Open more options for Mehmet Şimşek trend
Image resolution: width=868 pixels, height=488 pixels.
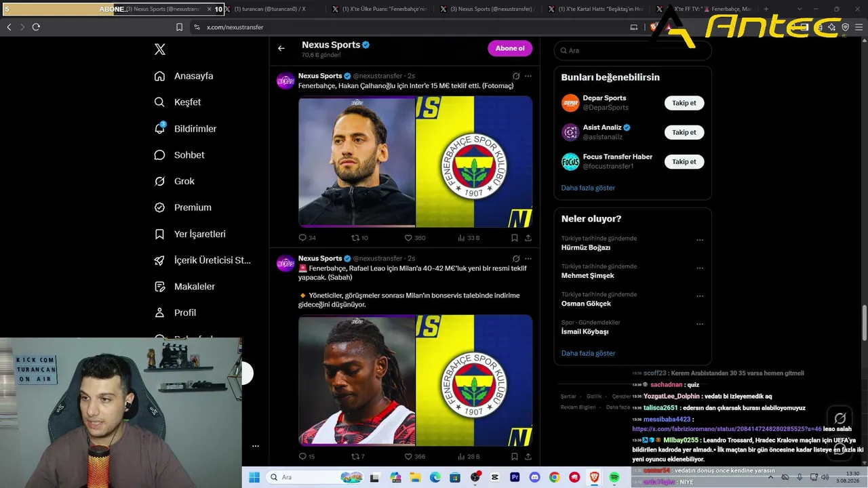coord(700,268)
